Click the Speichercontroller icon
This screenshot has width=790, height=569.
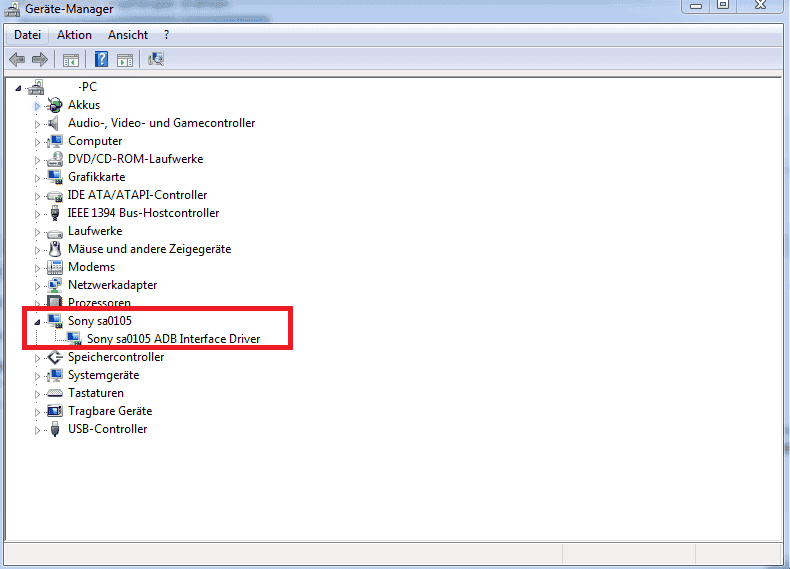[x=54, y=357]
